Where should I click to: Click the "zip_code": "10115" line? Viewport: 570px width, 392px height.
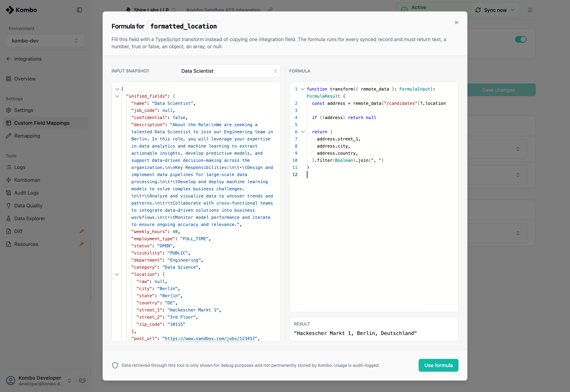pyautogui.click(x=161, y=324)
